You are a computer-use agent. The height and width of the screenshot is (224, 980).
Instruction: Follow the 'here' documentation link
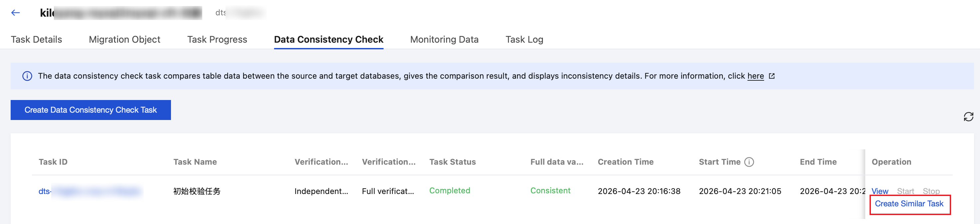click(755, 76)
